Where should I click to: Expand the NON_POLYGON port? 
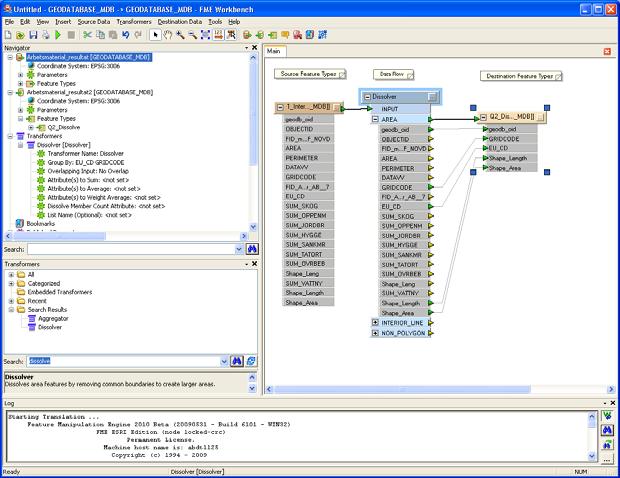point(375,333)
